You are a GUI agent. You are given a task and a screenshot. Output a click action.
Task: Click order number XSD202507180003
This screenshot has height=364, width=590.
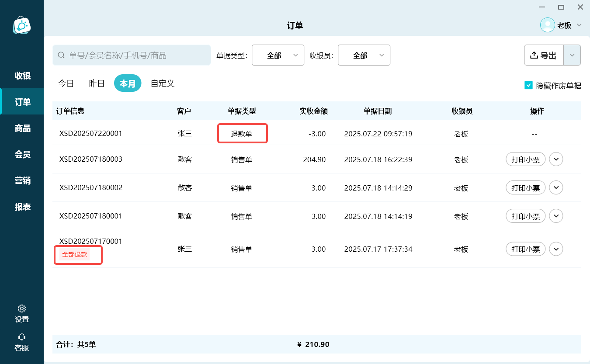tap(91, 159)
